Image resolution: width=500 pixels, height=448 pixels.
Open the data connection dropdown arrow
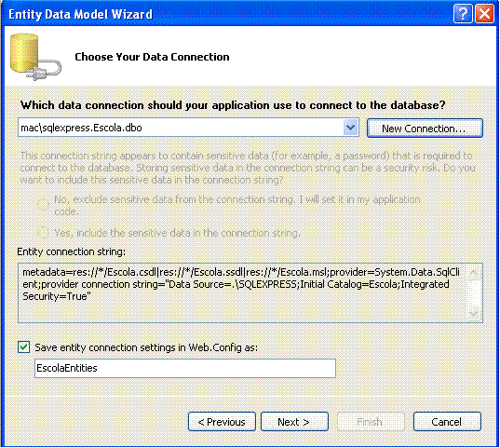pos(350,128)
